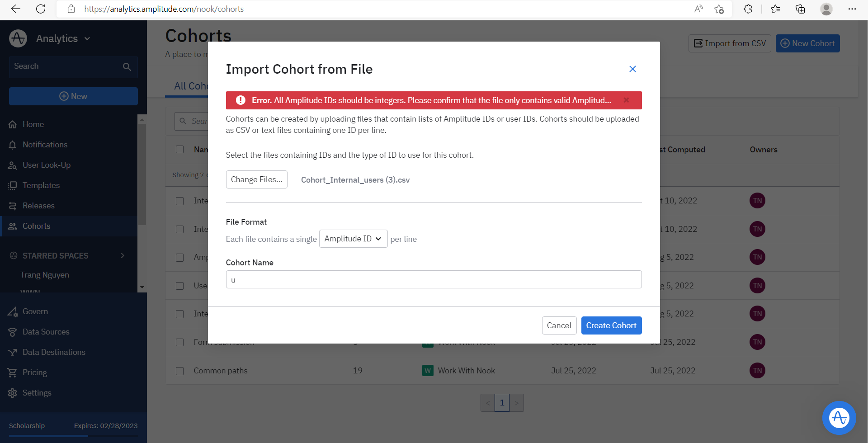
Task: Click the blue New button in sidebar
Action: (73, 96)
